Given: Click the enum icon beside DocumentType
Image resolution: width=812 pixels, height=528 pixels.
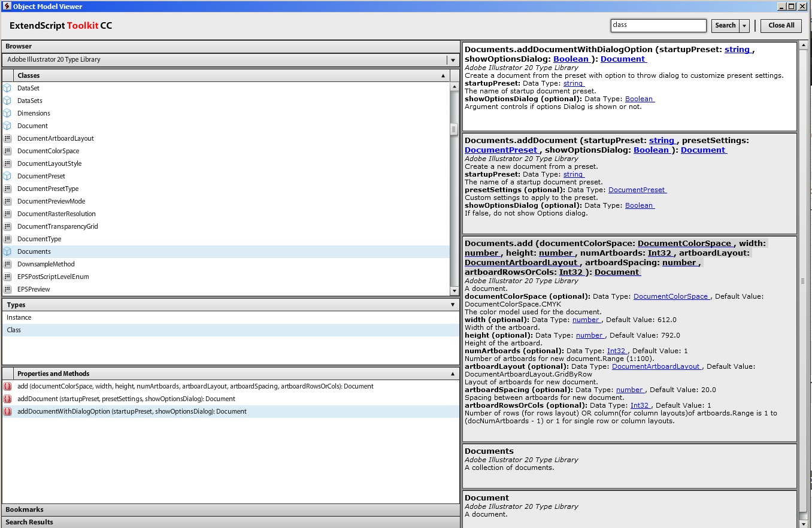Looking at the screenshot, I should click(7, 239).
